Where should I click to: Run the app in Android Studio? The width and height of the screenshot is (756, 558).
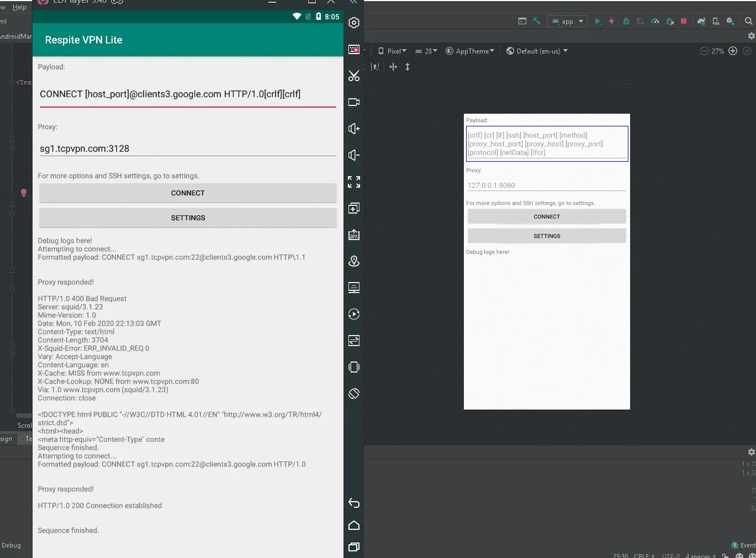598,22
